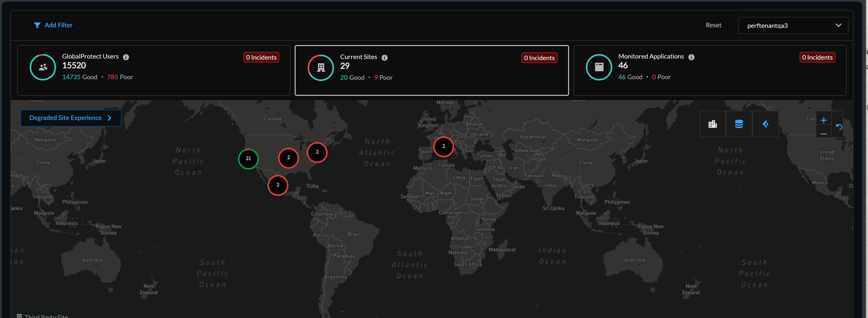Image resolution: width=868 pixels, height=318 pixels.
Task: Click the green cluster marker showing 21
Action: pos(248,159)
